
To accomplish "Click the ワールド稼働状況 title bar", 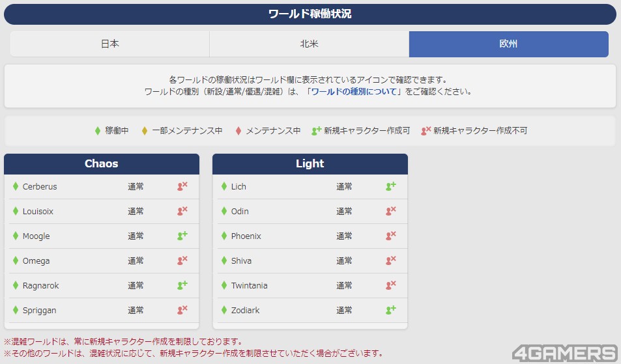I will (x=310, y=14).
